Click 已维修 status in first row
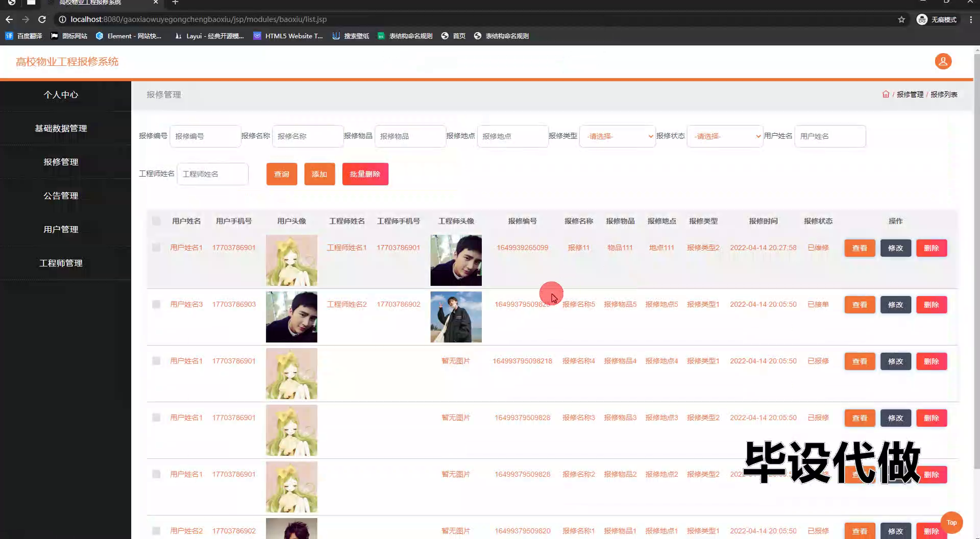This screenshot has width=980, height=539. tap(818, 248)
